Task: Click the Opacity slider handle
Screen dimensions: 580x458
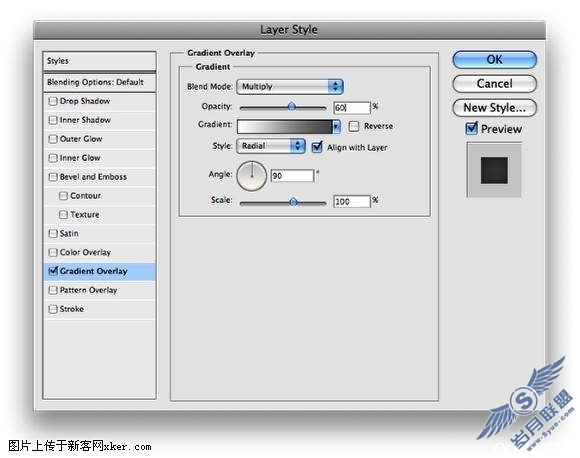Action: tap(292, 107)
